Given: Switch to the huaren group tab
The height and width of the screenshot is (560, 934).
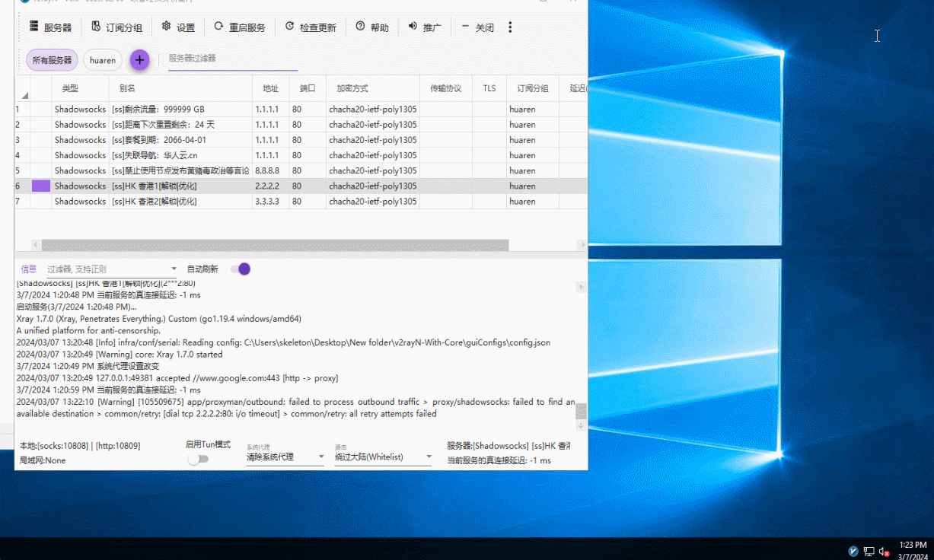Looking at the screenshot, I should (x=103, y=60).
